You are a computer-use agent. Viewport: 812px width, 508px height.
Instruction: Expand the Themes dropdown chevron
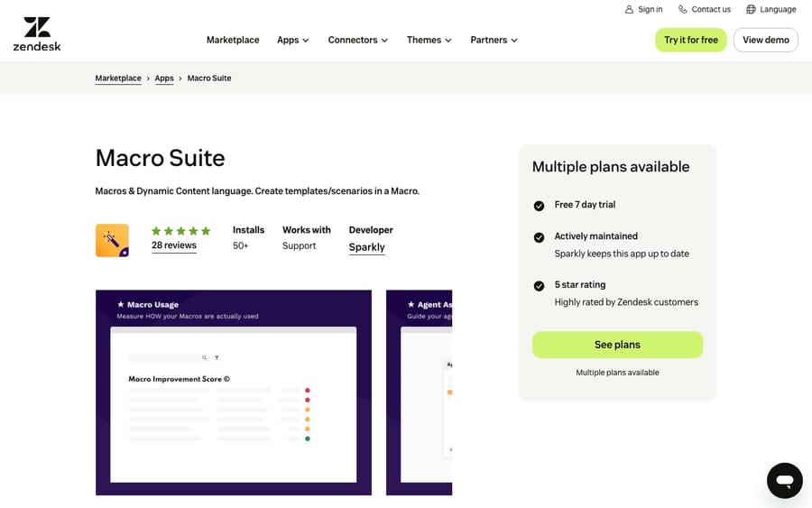[448, 41]
